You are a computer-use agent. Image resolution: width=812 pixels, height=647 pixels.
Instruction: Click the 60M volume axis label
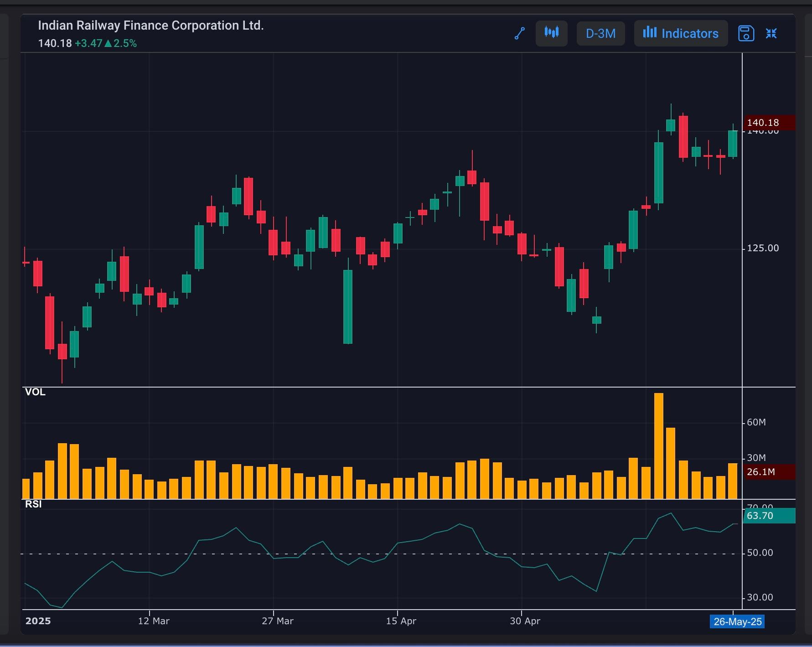(x=756, y=422)
